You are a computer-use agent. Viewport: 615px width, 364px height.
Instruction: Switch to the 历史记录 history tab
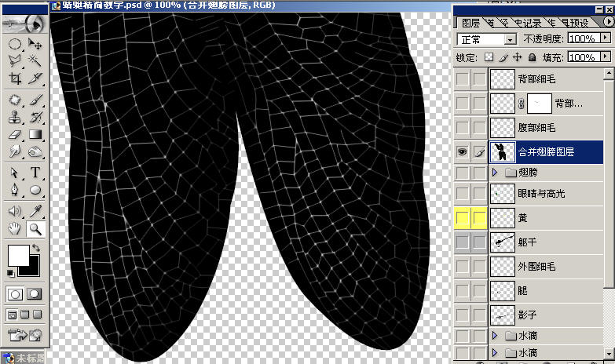coord(528,23)
